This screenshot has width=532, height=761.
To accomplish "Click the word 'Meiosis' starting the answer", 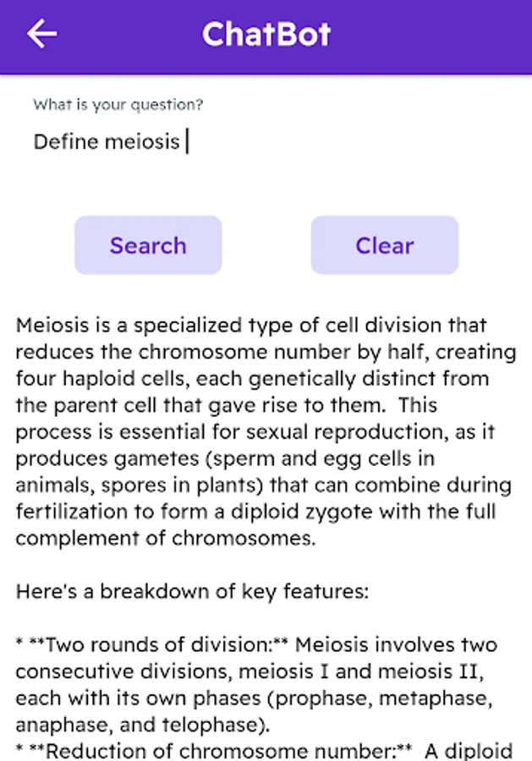I will point(51,325).
